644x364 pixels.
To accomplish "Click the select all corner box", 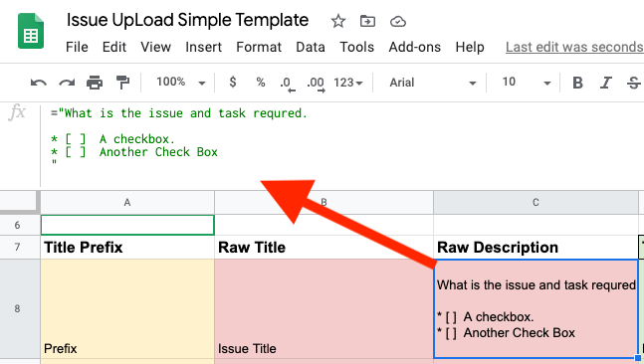I will click(19, 202).
